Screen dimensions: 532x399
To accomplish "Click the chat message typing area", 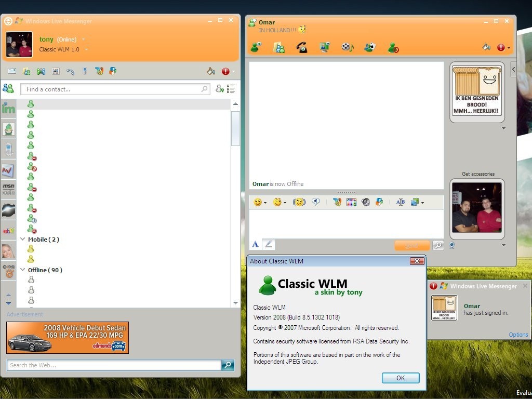I will (x=347, y=224).
